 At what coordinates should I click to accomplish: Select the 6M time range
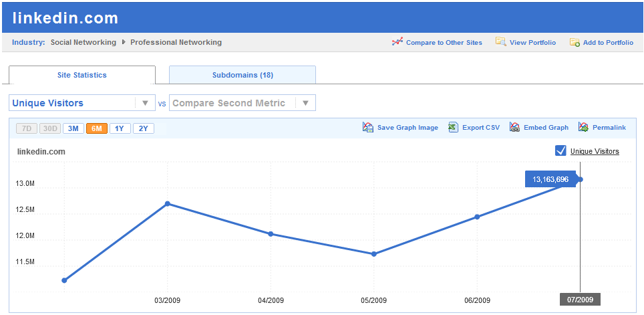97,128
